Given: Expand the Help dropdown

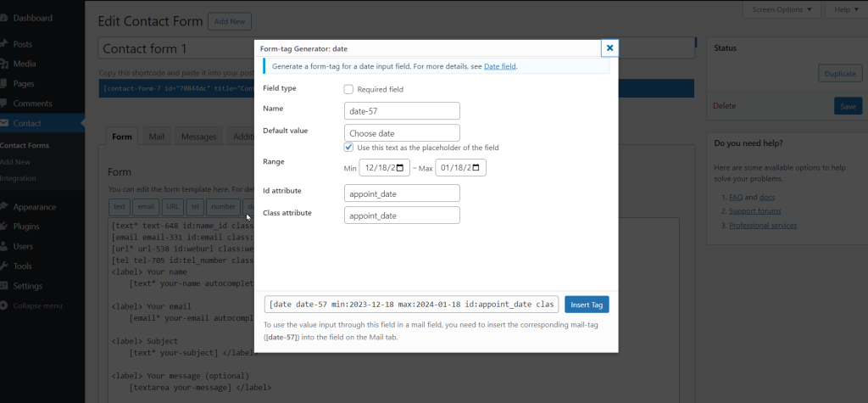Looking at the screenshot, I should click(x=841, y=10).
